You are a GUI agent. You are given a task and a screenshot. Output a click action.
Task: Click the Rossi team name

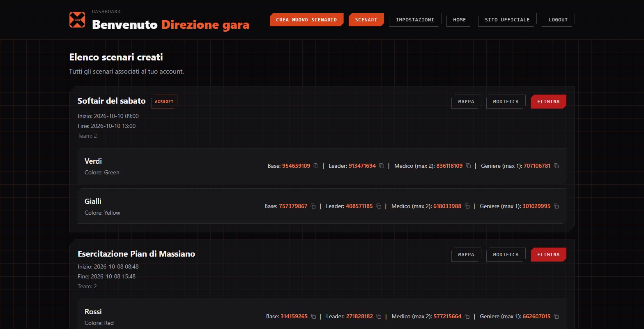click(x=93, y=312)
